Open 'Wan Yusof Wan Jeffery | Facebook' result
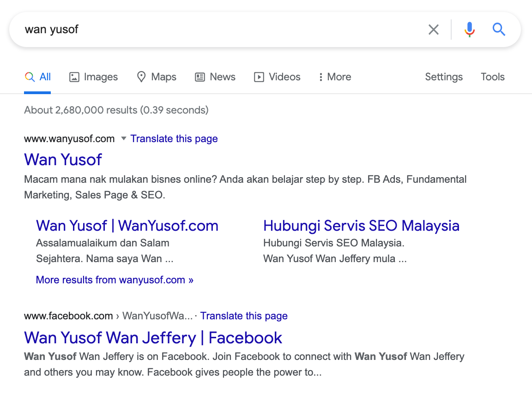The image size is (532, 395). click(153, 338)
